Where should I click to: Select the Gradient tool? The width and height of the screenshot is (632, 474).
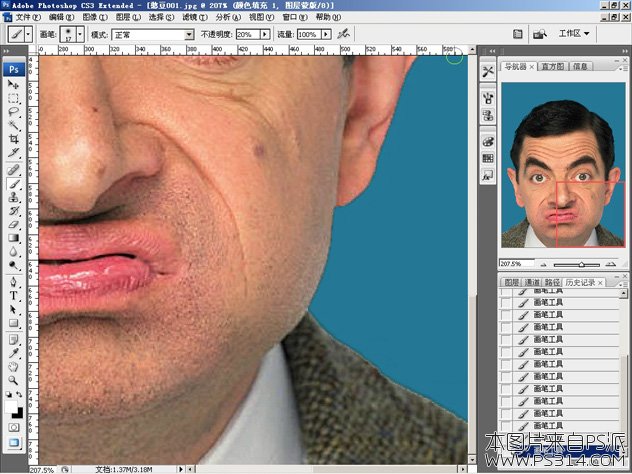14,238
